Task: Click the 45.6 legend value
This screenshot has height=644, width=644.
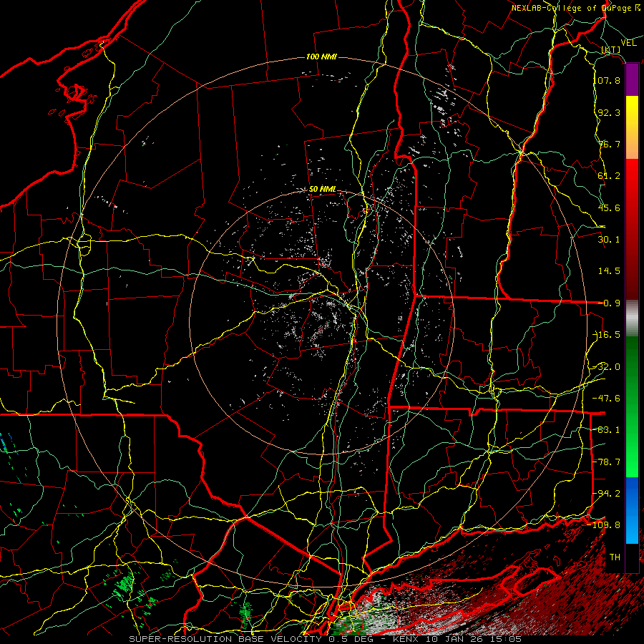Action: point(609,208)
